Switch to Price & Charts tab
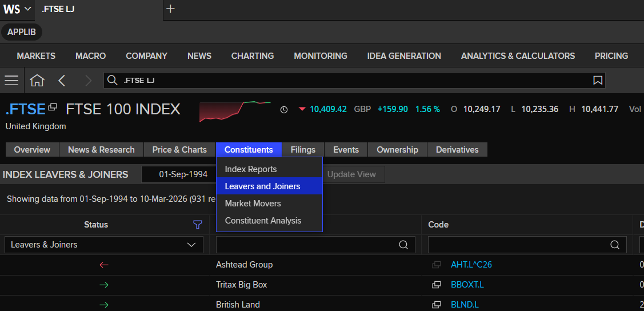 [x=179, y=150]
